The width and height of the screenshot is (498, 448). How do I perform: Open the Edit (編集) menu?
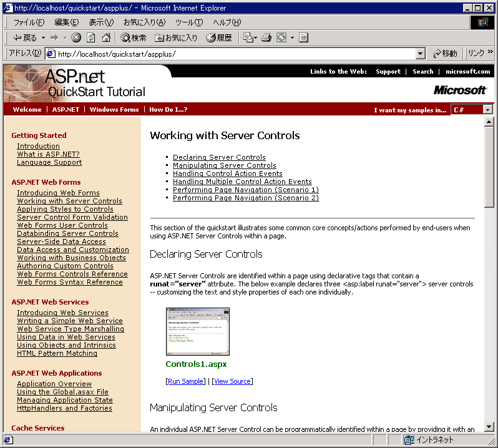point(67,22)
